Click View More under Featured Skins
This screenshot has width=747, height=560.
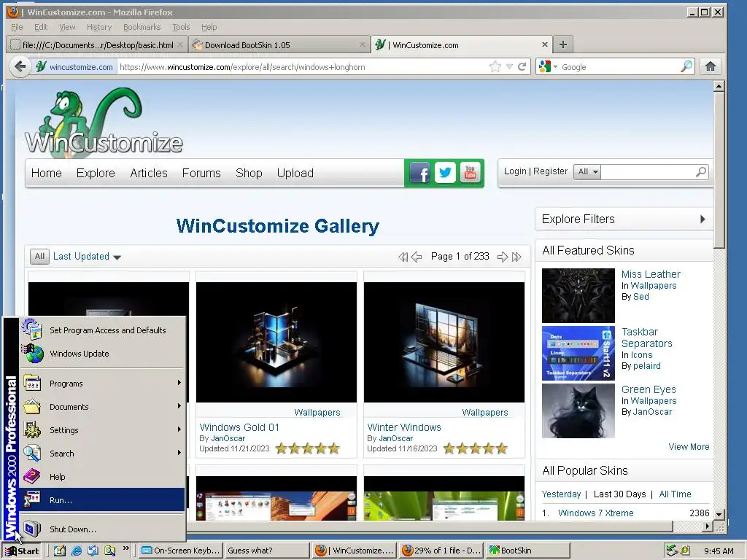click(689, 447)
